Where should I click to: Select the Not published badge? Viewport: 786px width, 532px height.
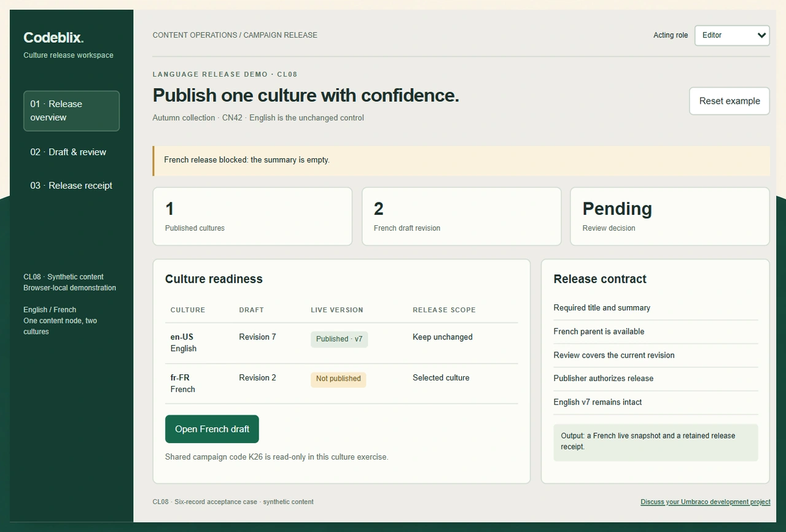click(338, 379)
